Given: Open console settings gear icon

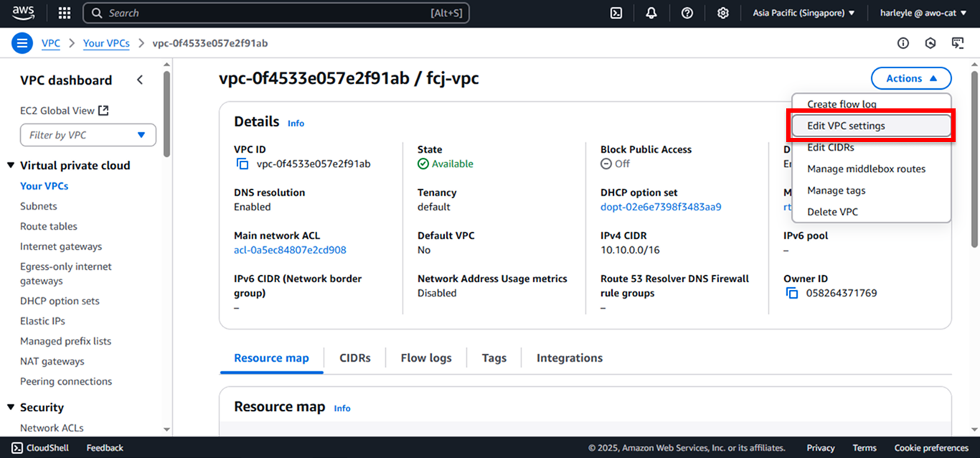Looking at the screenshot, I should click(723, 13).
